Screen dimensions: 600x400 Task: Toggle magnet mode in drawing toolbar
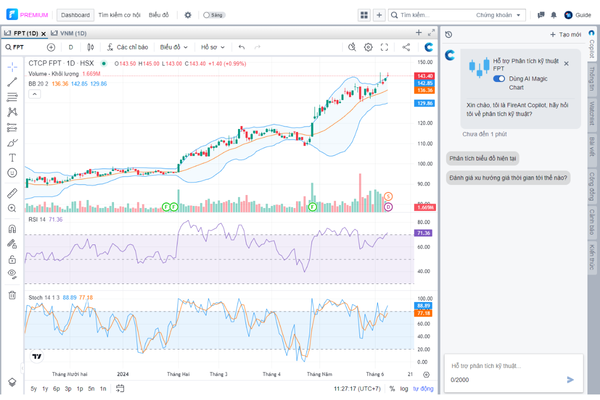click(12, 229)
